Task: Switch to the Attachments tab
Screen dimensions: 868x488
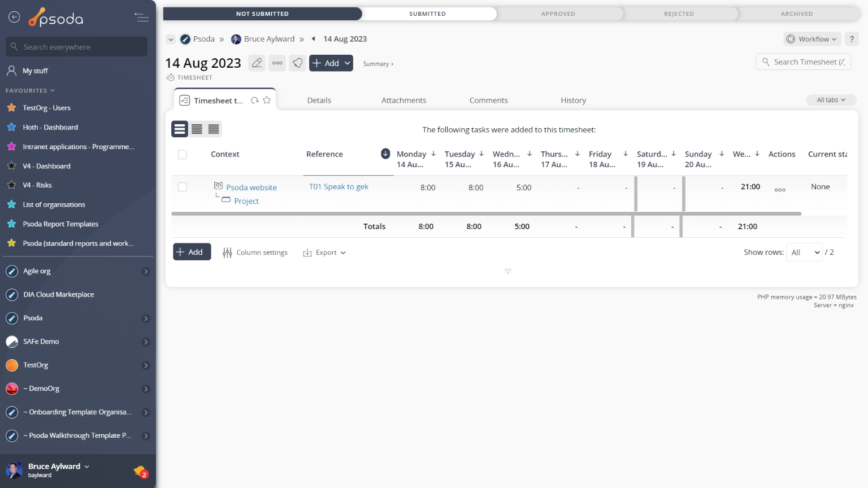Action: (x=403, y=100)
